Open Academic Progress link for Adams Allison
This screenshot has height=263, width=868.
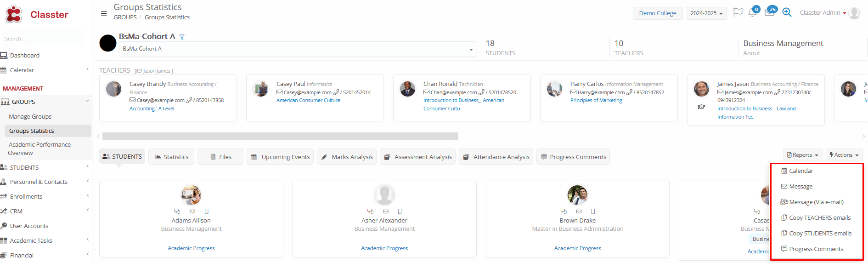191,248
